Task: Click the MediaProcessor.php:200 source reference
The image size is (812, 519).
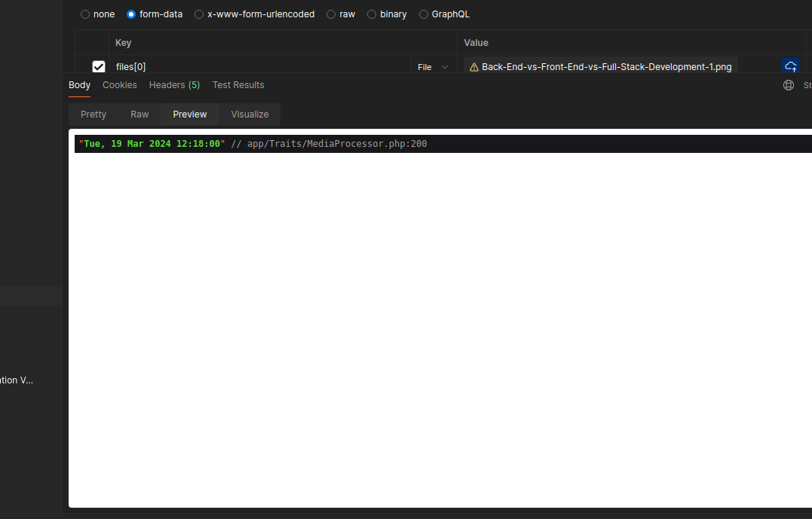Action: click(x=337, y=144)
